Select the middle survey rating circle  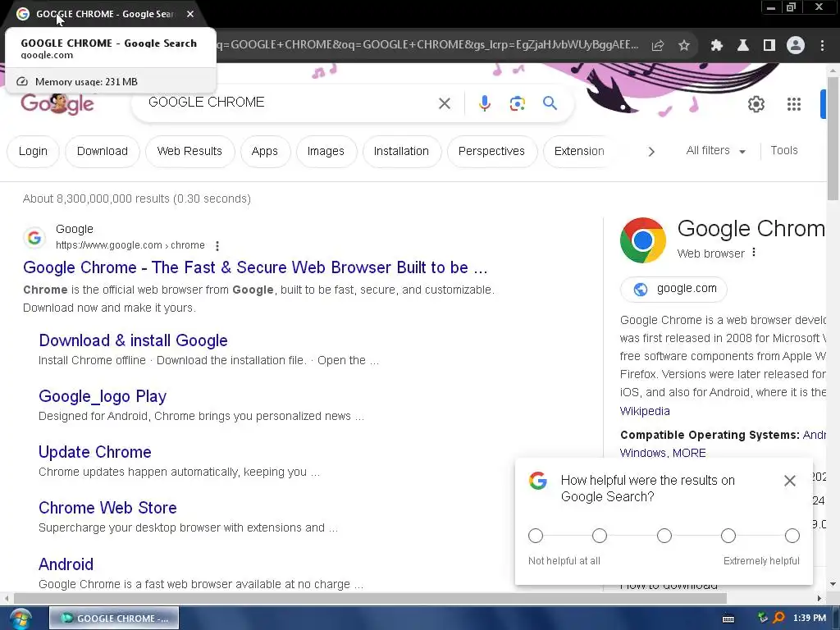click(x=664, y=536)
